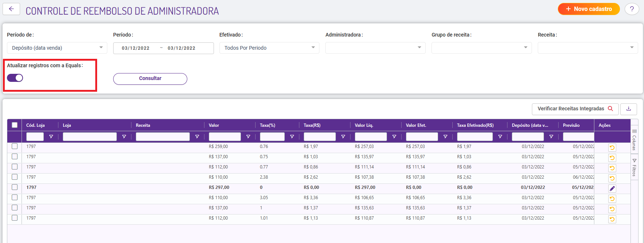The image size is (644, 243).
Task: Open help with the question mark icon
Action: [632, 9]
